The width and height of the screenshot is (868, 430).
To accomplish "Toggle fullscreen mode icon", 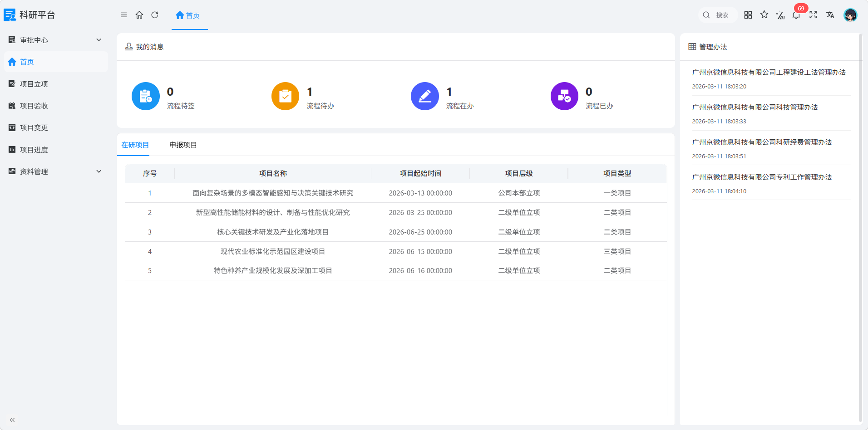I will click(813, 15).
